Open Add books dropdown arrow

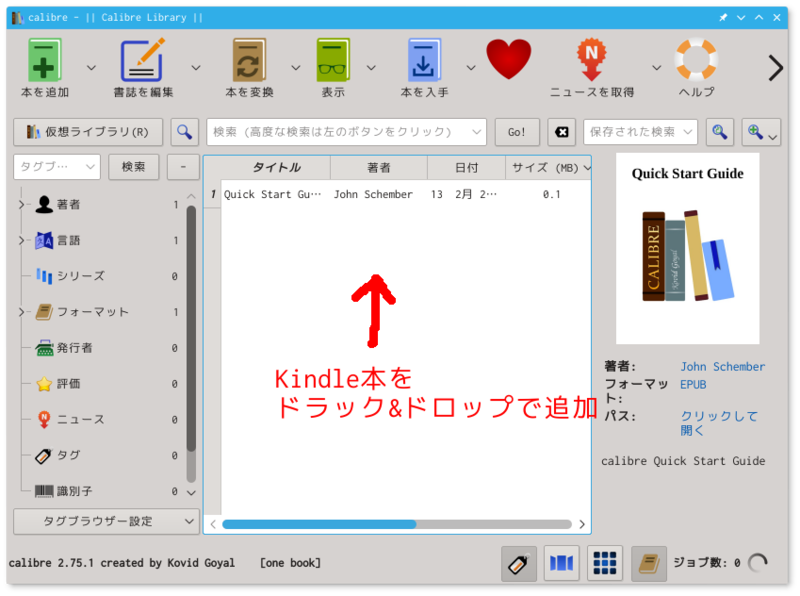[x=91, y=67]
